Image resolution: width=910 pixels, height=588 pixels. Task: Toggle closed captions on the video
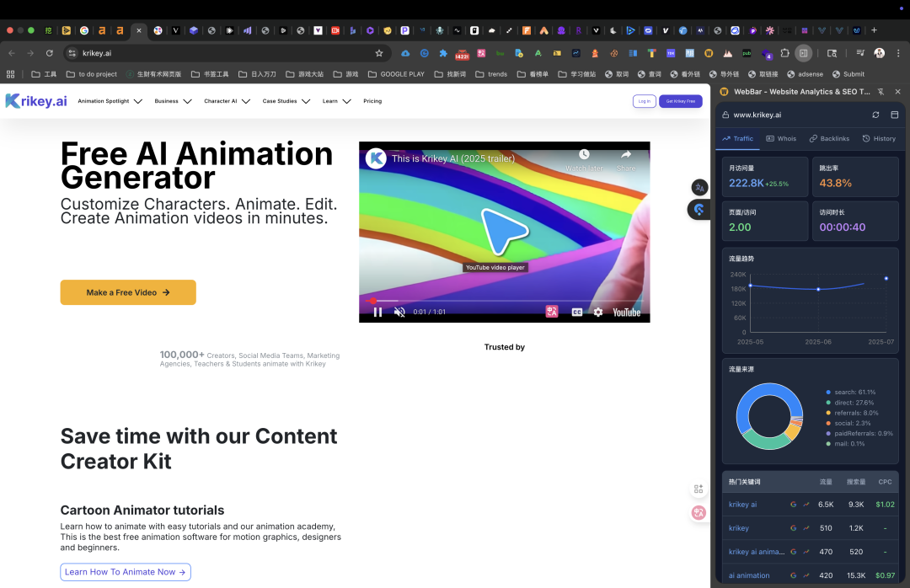[577, 313]
